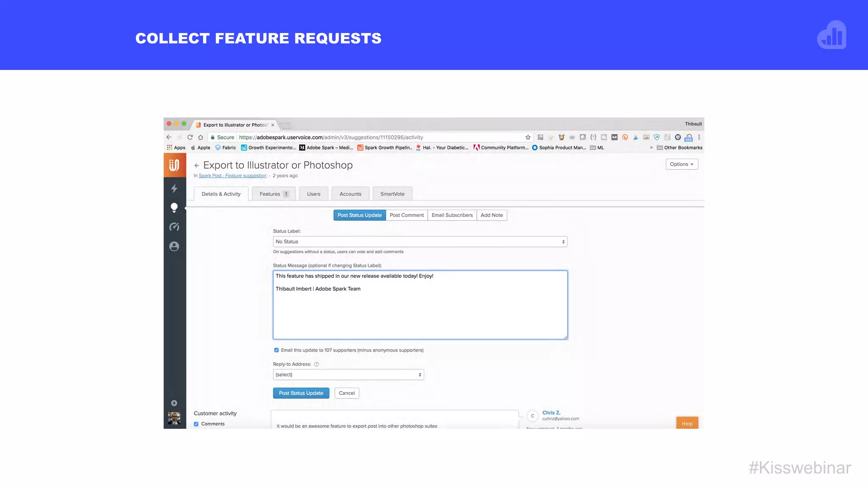
Task: Toggle email update to 107 supporters checkbox
Action: (276, 350)
